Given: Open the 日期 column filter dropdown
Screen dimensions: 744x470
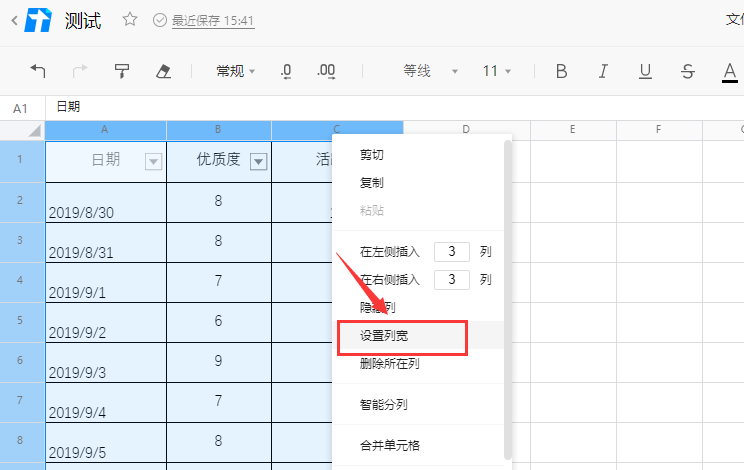Looking at the screenshot, I should tap(153, 161).
